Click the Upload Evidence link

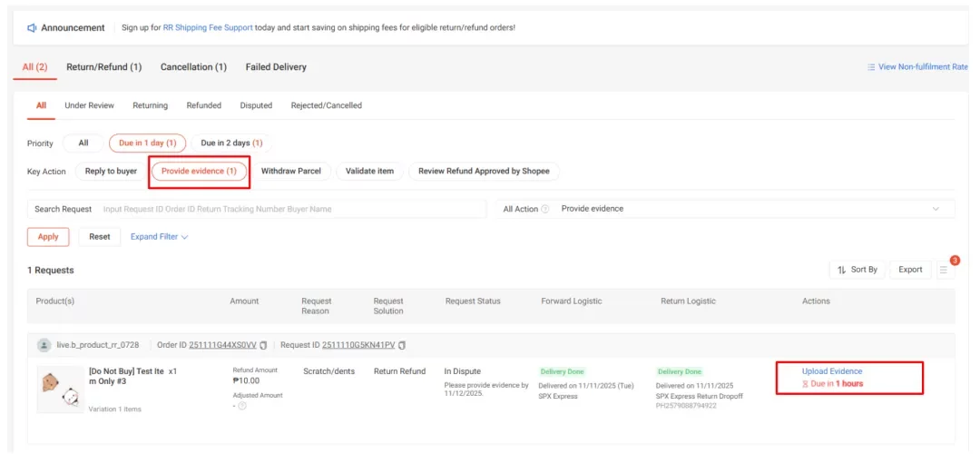click(x=831, y=371)
